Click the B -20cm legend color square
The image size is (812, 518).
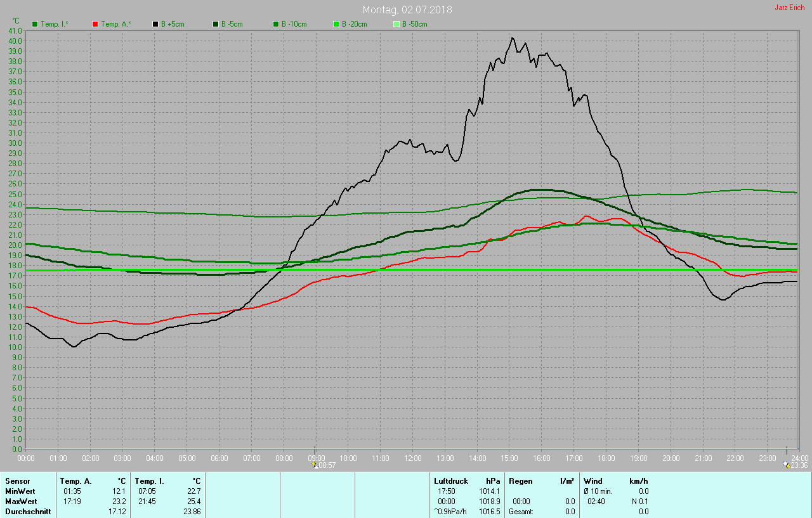click(x=336, y=24)
